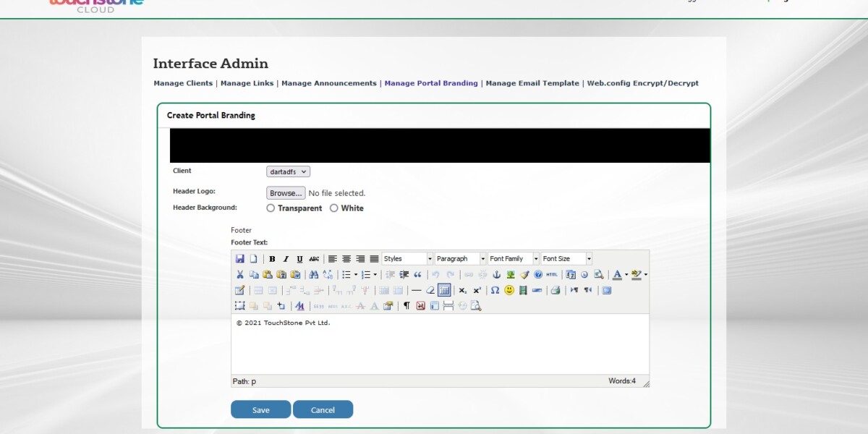Open the insert/edit image tool

click(509, 275)
